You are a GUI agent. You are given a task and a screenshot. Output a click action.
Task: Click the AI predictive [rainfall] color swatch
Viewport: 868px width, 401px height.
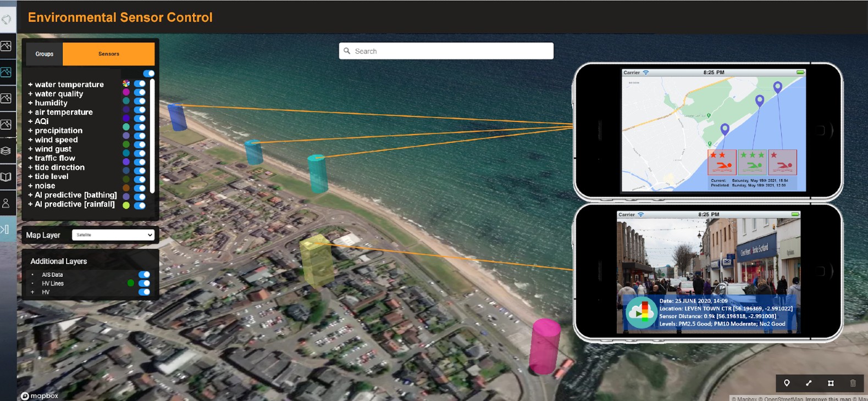click(x=126, y=205)
